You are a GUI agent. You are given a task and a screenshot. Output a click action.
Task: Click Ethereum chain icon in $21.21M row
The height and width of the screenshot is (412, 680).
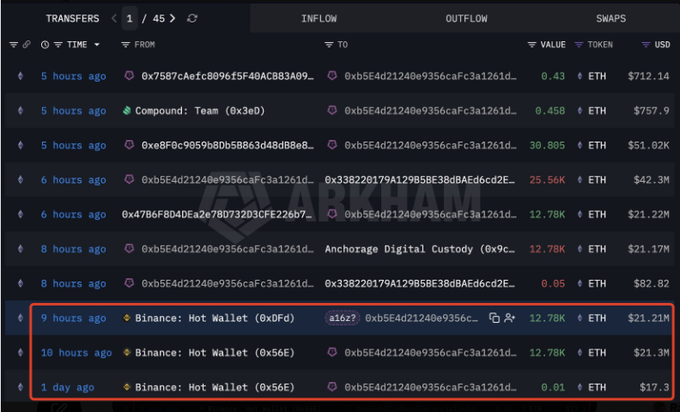20,318
